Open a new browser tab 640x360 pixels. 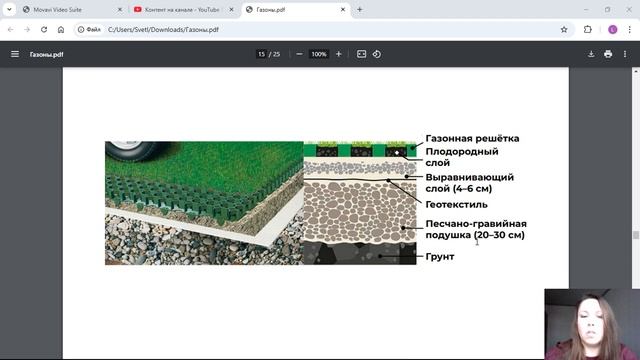[360, 9]
